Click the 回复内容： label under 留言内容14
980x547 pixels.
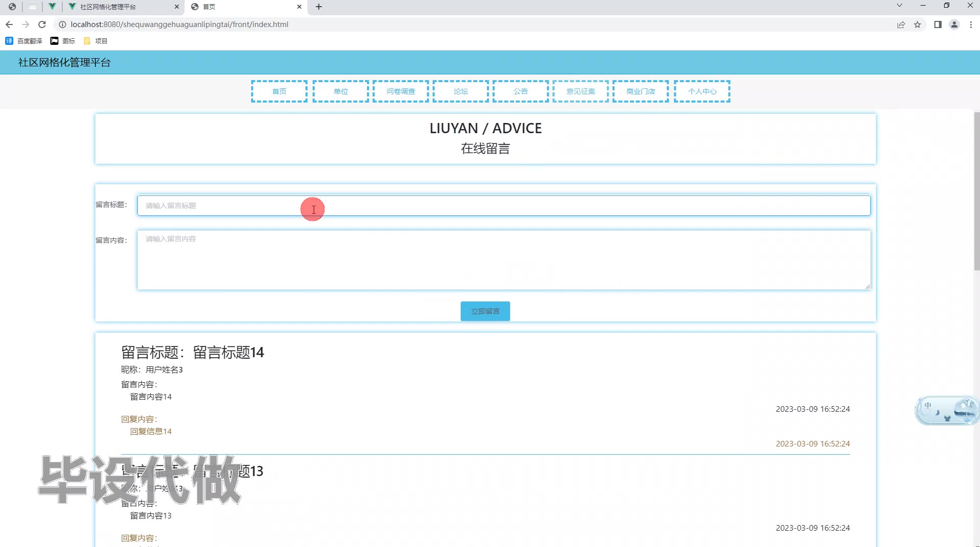[x=139, y=419]
